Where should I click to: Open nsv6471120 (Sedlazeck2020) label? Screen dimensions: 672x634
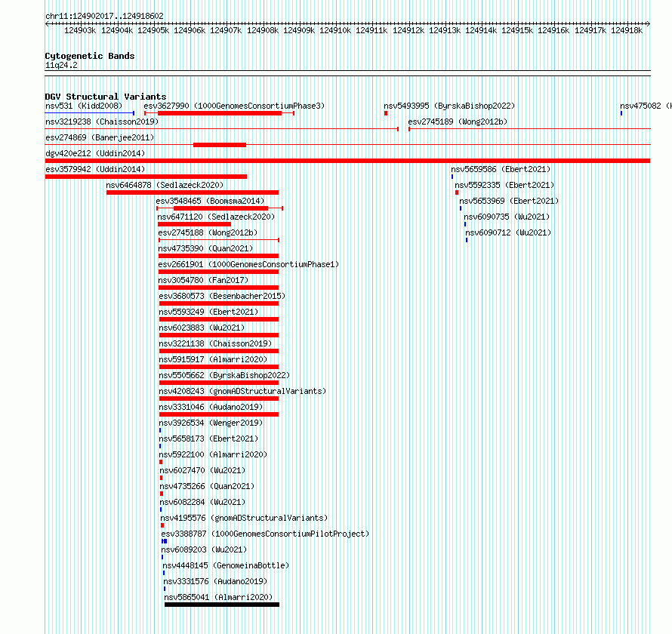[x=216, y=217]
